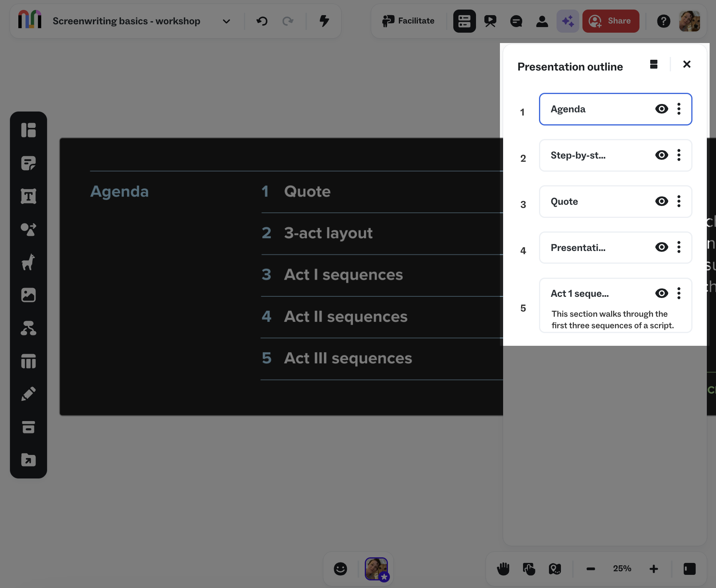The height and width of the screenshot is (588, 716).
Task: Open the comments icon in top bar
Action: pyautogui.click(x=516, y=21)
